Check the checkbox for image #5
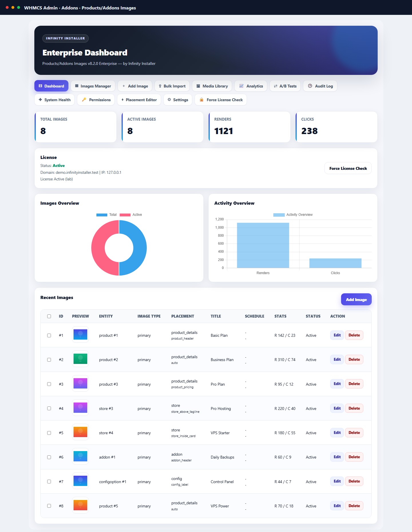Viewport: 412px width, 532px height. pos(49,433)
